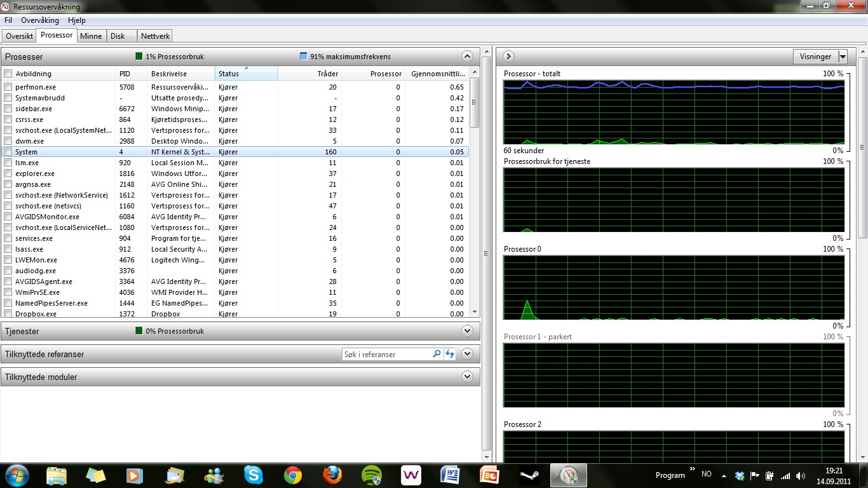Toggle the select-all checkbox beside Avbildning

point(8,74)
